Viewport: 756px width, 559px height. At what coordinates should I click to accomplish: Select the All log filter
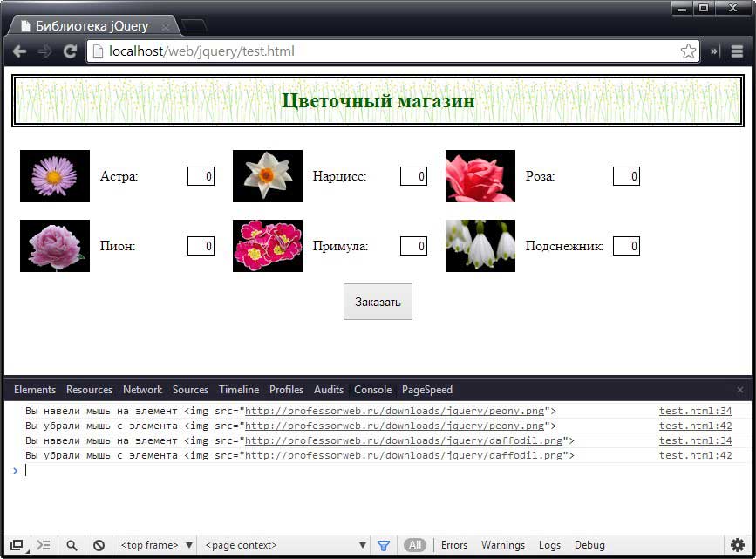pos(415,546)
